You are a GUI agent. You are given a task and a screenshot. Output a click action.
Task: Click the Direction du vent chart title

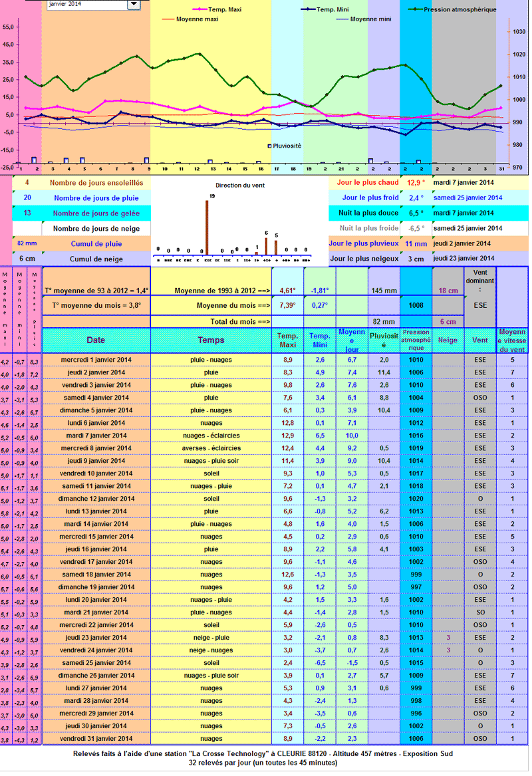(x=240, y=186)
